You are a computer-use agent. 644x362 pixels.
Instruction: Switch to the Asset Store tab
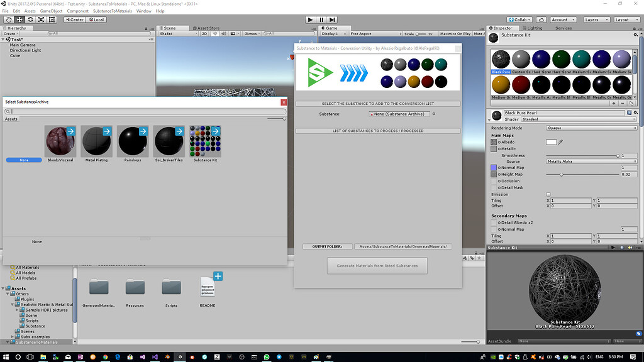pos(208,28)
